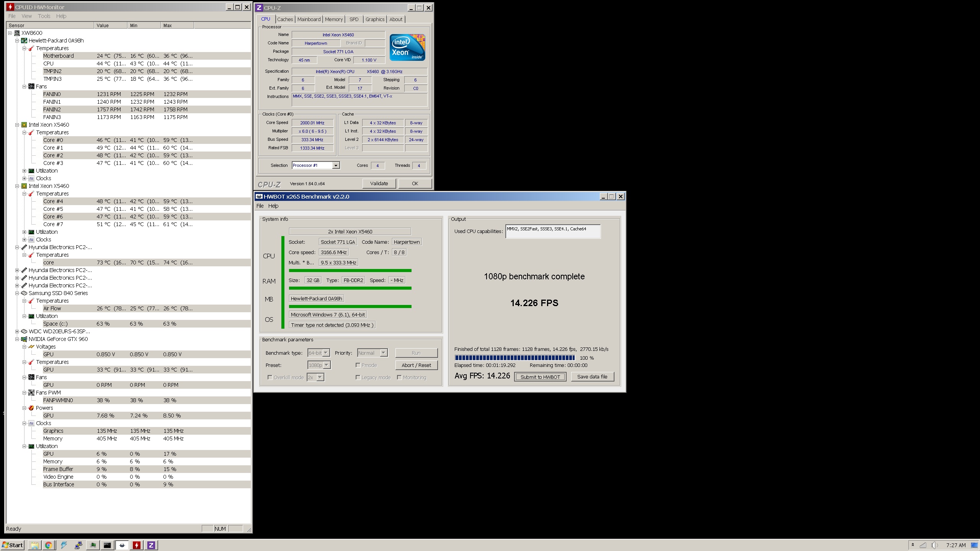
Task: Switch to the Graphics tab in CPU-Z
Action: 375,19
